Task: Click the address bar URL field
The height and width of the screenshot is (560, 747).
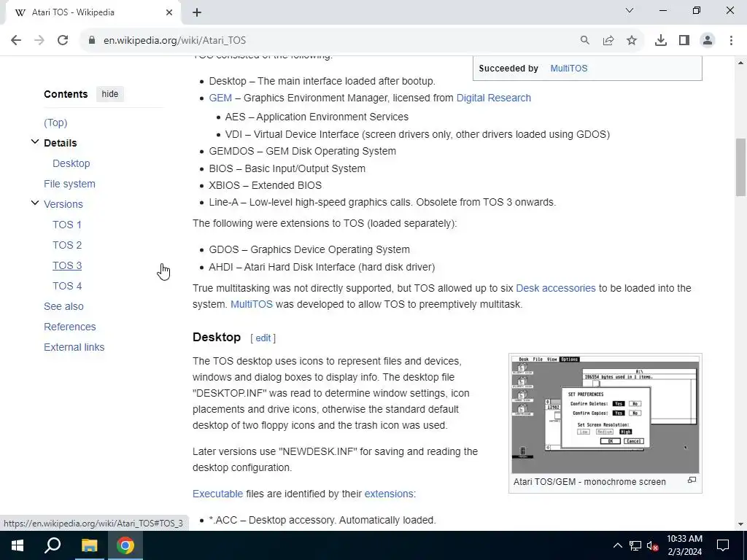Action: click(x=333, y=41)
